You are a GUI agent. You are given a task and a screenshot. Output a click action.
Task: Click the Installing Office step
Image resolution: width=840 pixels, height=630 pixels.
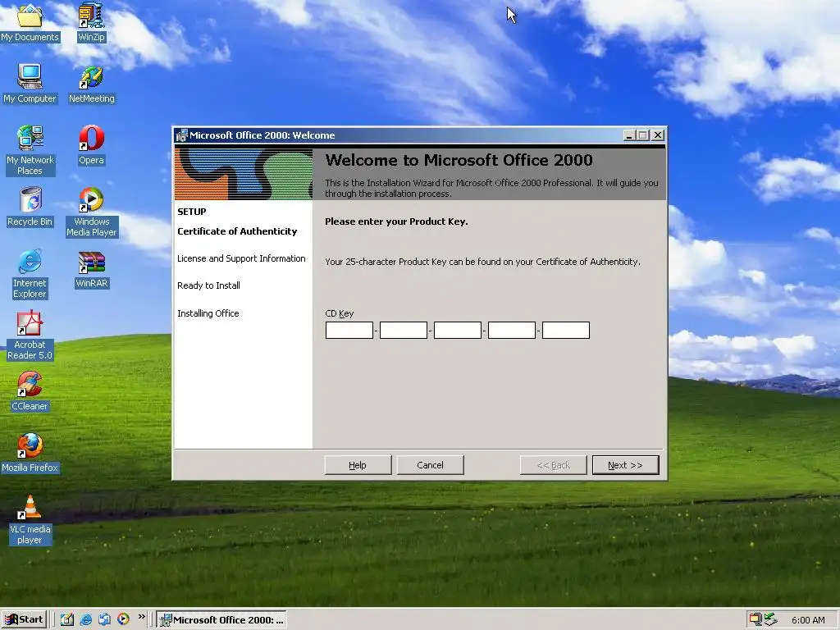coord(208,313)
